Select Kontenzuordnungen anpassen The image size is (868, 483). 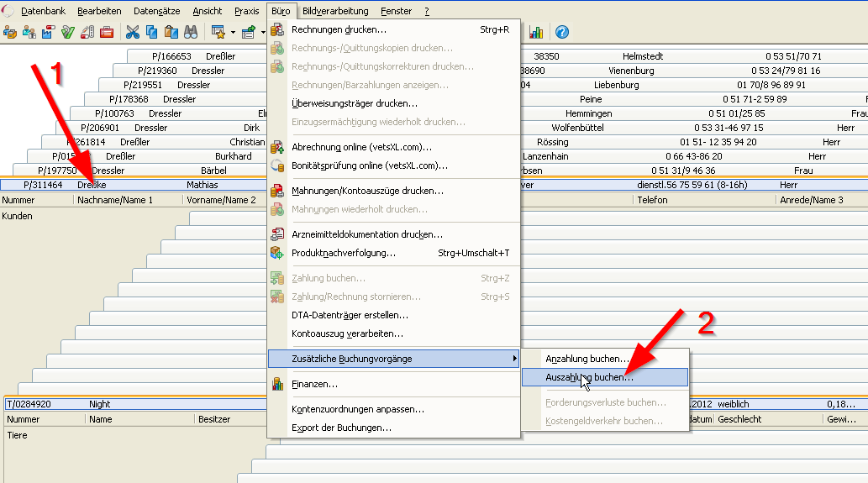pyautogui.click(x=393, y=409)
